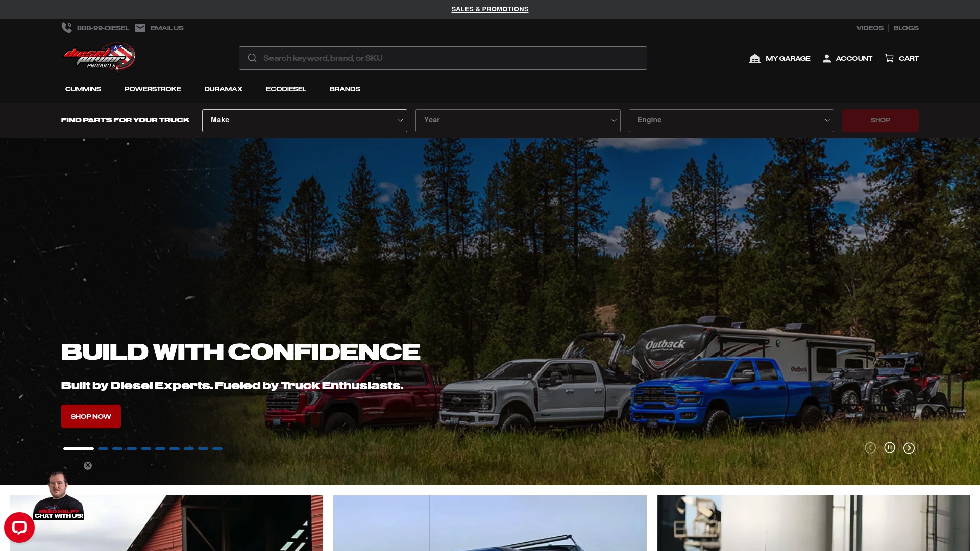Close the chat help popup
The width and height of the screenshot is (980, 551).
coord(88,465)
